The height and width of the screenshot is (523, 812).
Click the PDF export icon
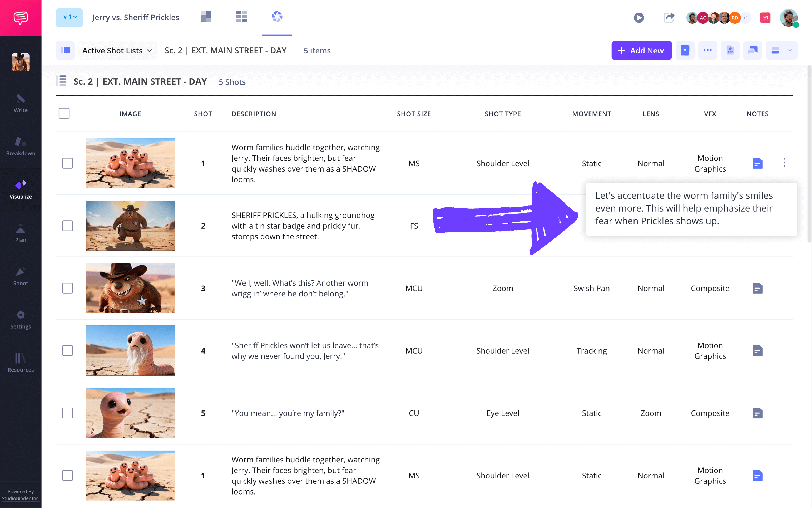(x=730, y=51)
